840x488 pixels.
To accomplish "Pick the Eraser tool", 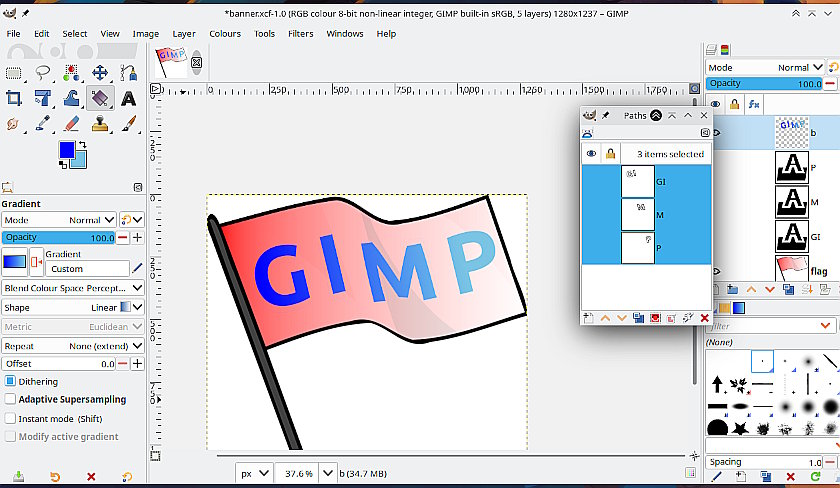I will coord(71,124).
